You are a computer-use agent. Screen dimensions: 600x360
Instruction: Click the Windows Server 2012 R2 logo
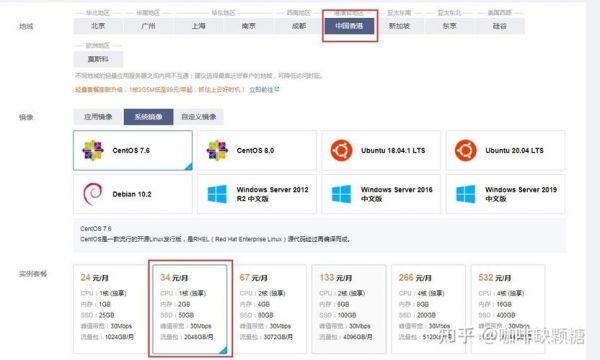[x=217, y=194]
